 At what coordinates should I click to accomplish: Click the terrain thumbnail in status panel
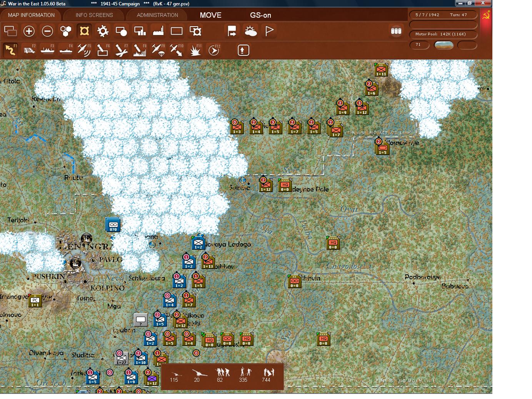tap(444, 45)
